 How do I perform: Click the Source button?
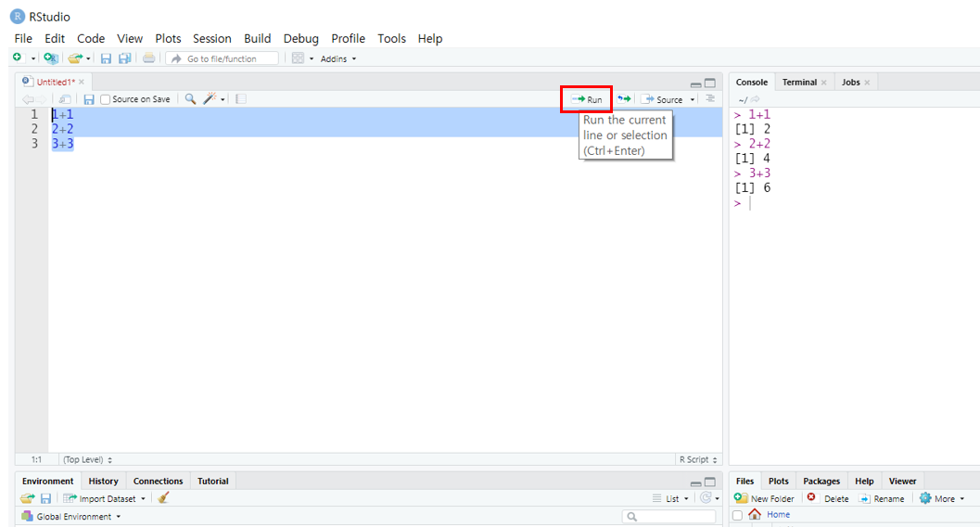click(x=663, y=99)
